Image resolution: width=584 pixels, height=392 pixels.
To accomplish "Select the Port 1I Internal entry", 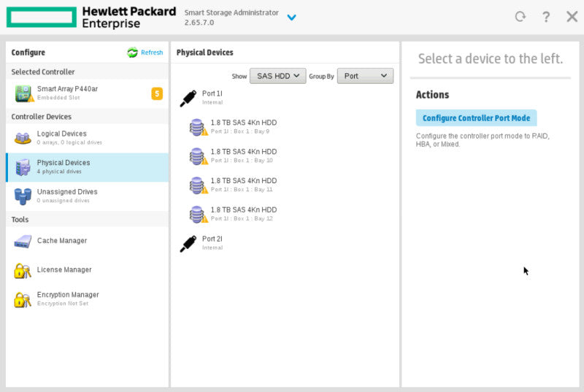I will pyautogui.click(x=212, y=98).
